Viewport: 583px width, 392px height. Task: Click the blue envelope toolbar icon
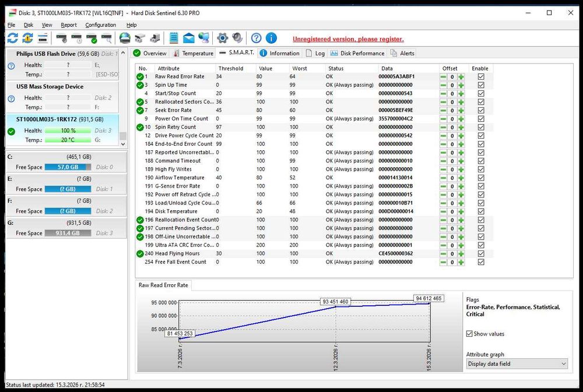point(189,38)
